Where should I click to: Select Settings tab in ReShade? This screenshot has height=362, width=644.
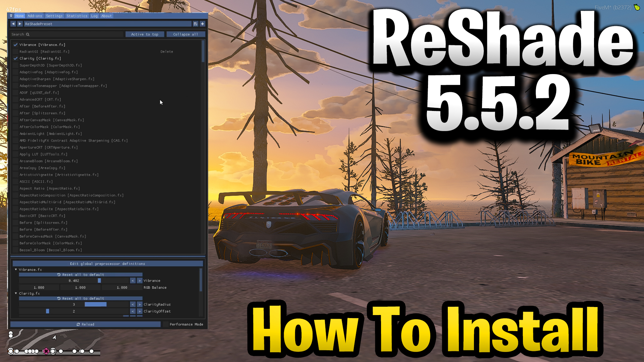54,16
